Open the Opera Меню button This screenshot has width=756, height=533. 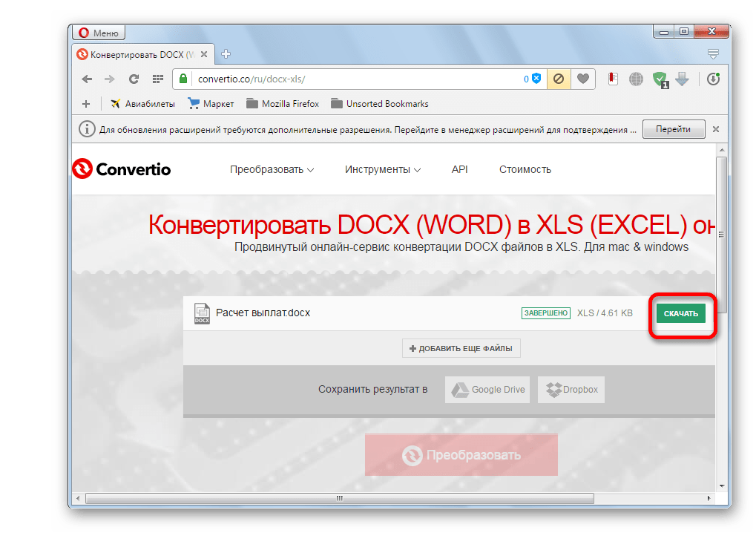click(99, 33)
